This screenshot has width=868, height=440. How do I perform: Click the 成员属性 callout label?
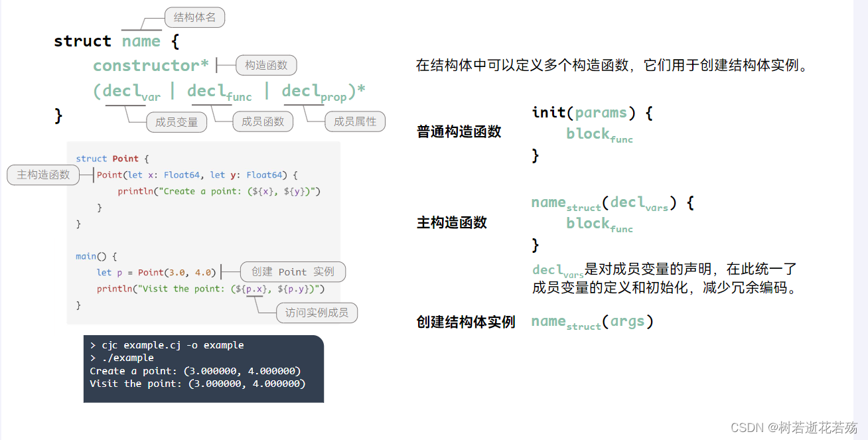[x=355, y=121]
